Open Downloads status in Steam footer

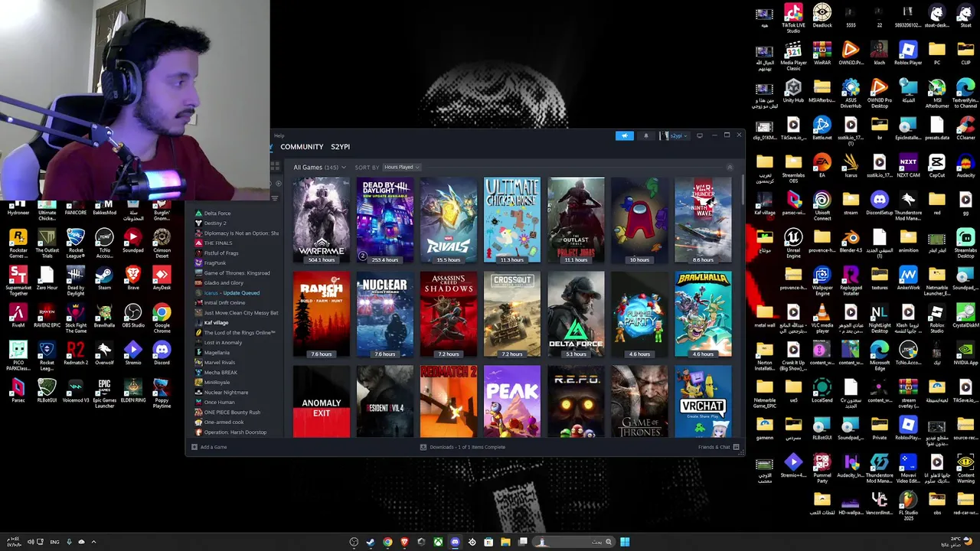(462, 447)
